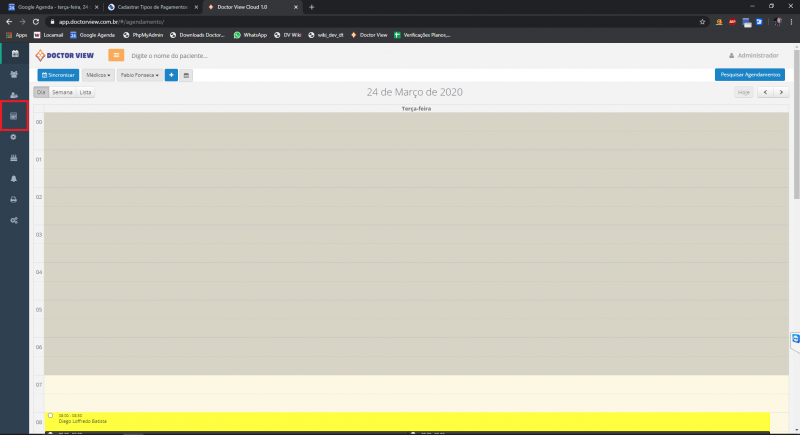Open the settings gear in sidebar
This screenshot has width=800, height=435.
[x=14, y=137]
